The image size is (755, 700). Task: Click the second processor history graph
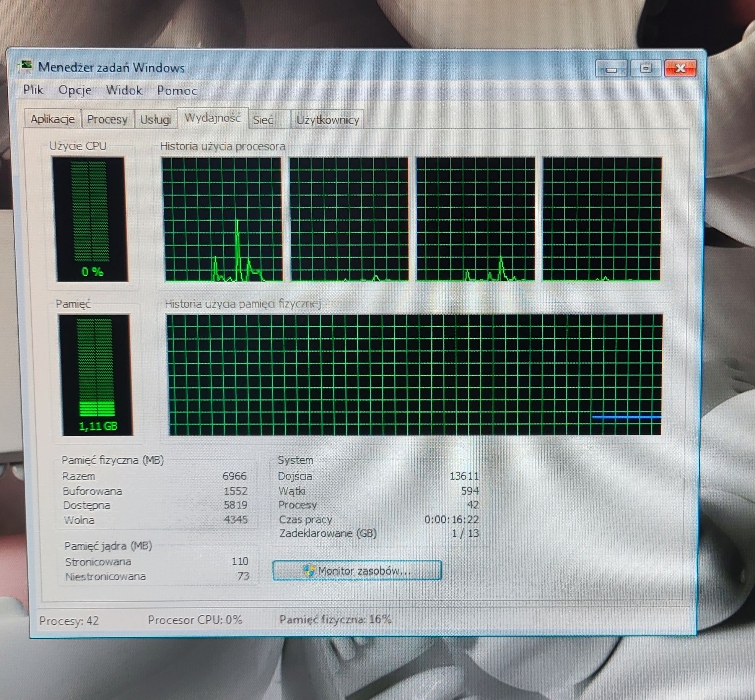349,219
